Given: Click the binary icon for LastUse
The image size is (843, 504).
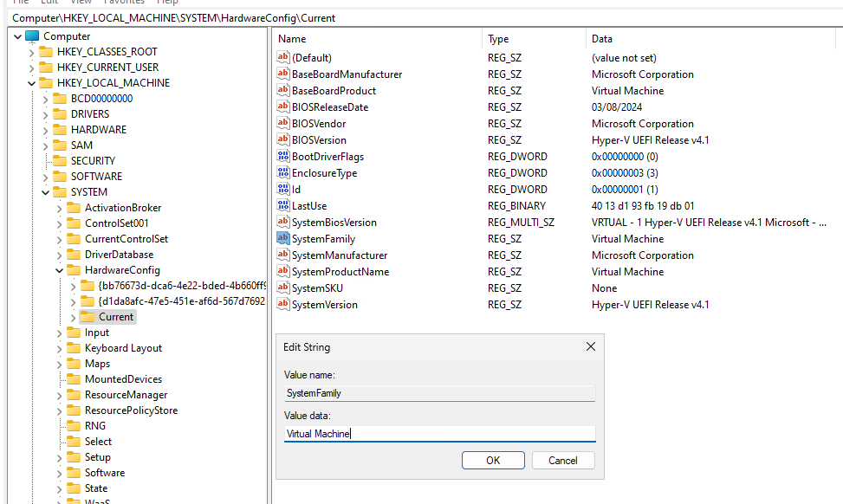Looking at the screenshot, I should [282, 205].
